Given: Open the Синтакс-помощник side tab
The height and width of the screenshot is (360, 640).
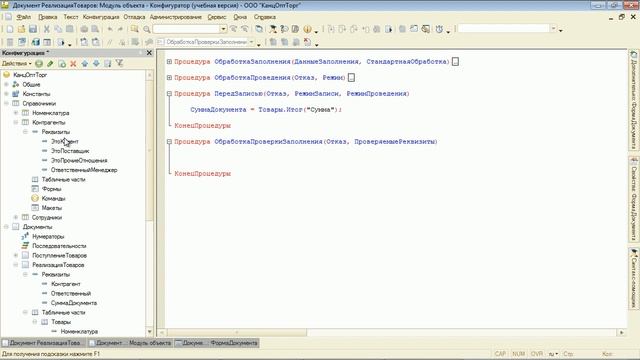Looking at the screenshot, I should pos(634,279).
